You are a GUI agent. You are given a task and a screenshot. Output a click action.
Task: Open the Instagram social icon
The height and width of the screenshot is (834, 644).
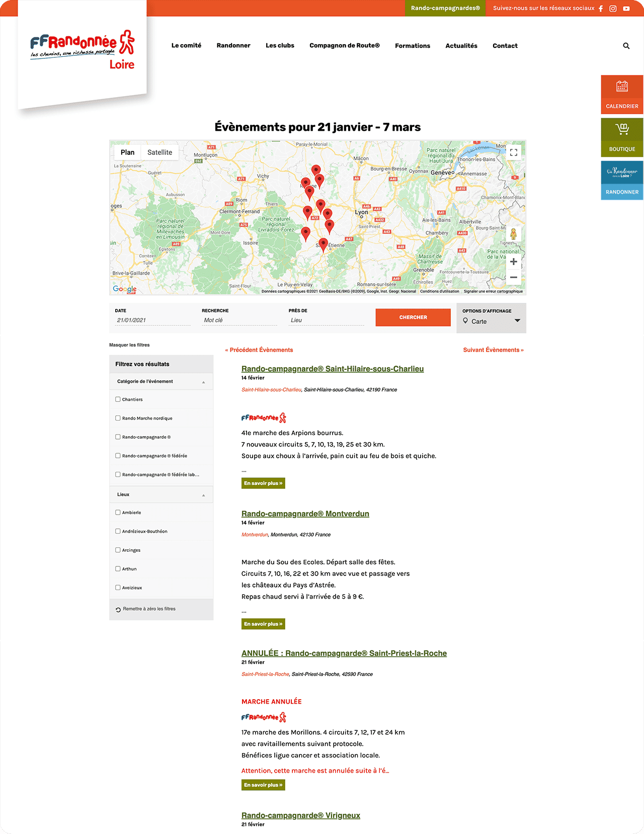(613, 9)
